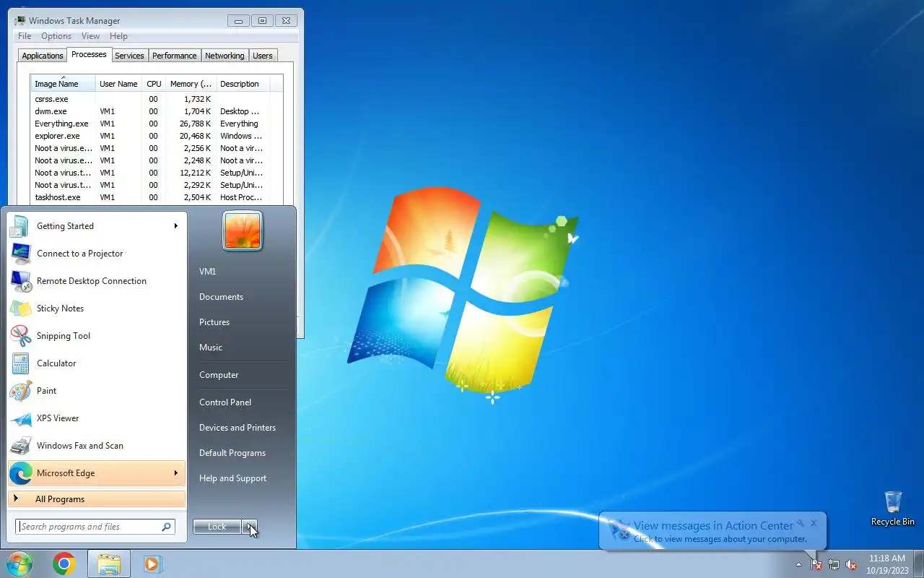Screen dimensions: 924x578
Task: Launch Connect to a Projector
Action: click(x=97, y=254)
